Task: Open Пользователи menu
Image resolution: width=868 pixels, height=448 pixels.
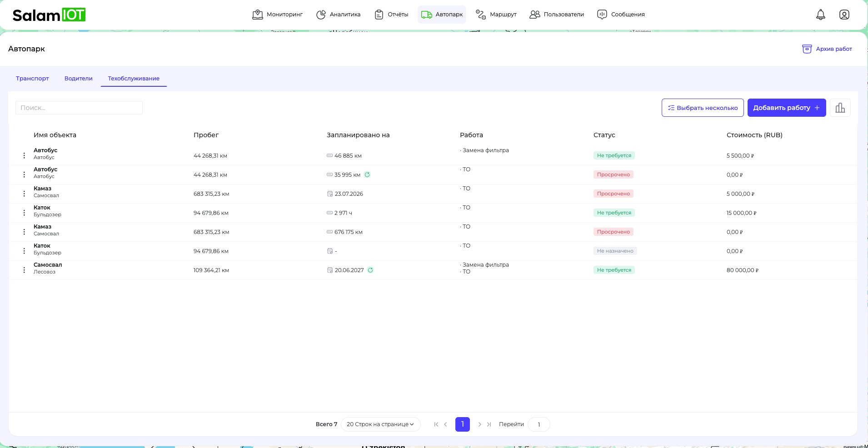Action: coord(557,15)
